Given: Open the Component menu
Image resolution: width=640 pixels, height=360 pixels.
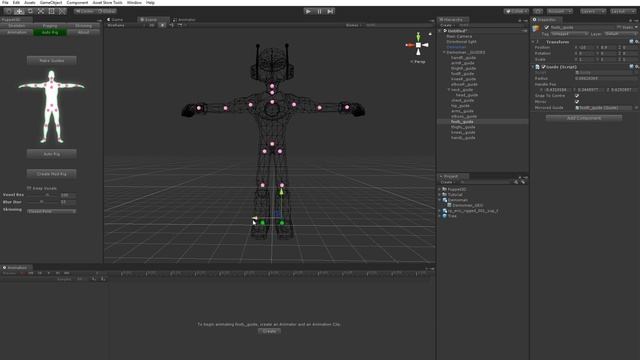Looking at the screenshot, I should 77,2.
